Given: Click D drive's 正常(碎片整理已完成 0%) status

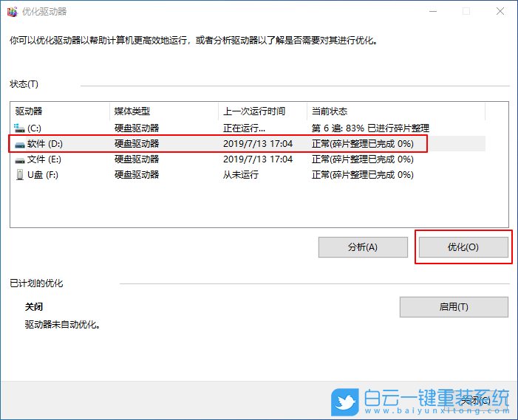Looking at the screenshot, I should [x=362, y=144].
